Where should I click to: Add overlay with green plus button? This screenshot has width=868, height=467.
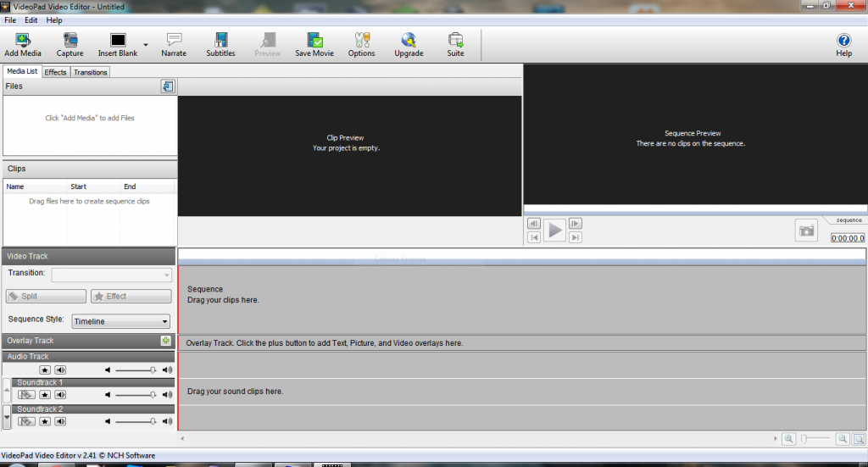coord(165,341)
